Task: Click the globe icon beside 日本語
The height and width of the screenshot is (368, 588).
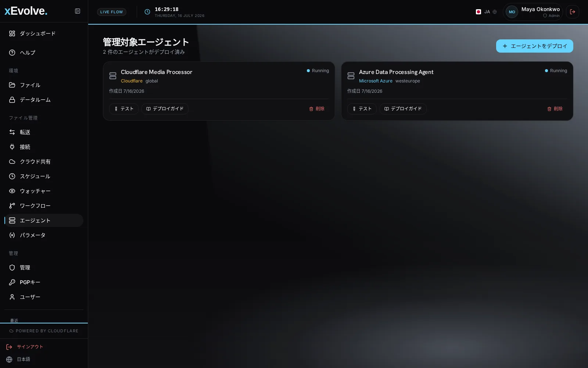Action: tap(9, 359)
